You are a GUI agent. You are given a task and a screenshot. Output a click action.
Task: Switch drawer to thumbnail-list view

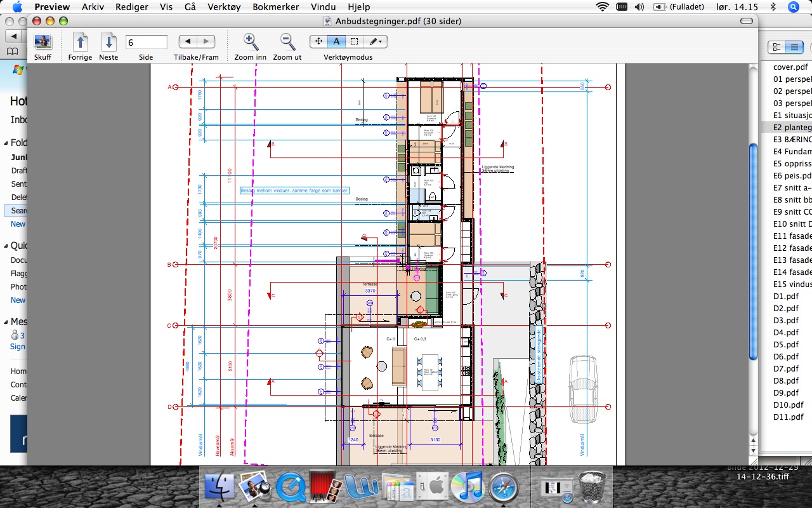(x=776, y=47)
